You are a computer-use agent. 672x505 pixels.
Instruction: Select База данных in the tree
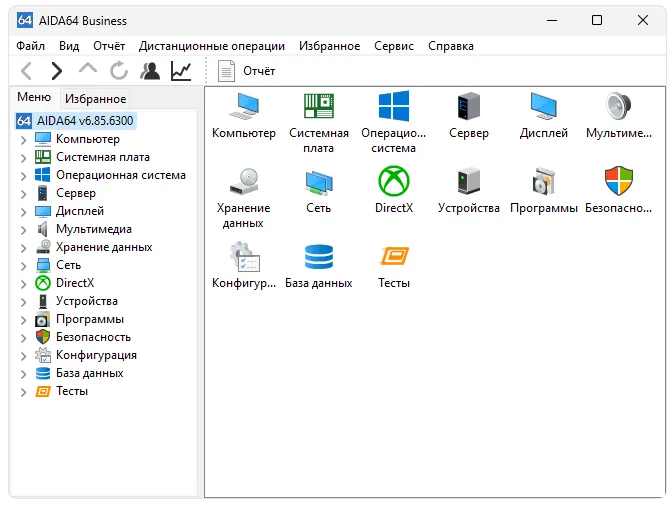[x=90, y=373]
